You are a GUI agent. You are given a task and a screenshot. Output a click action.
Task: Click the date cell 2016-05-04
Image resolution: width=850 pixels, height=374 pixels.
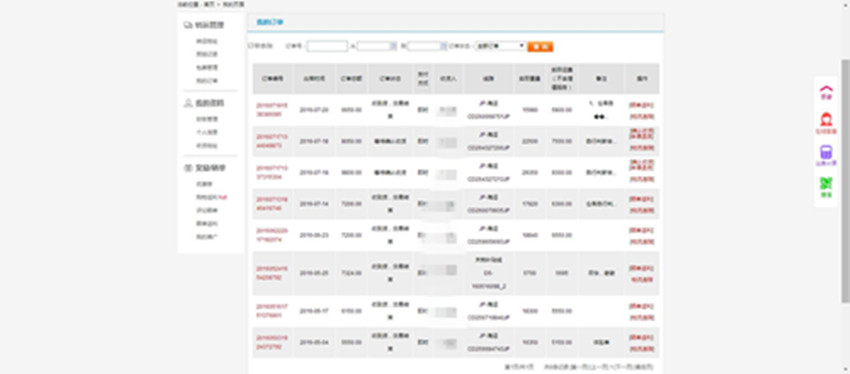(x=314, y=342)
